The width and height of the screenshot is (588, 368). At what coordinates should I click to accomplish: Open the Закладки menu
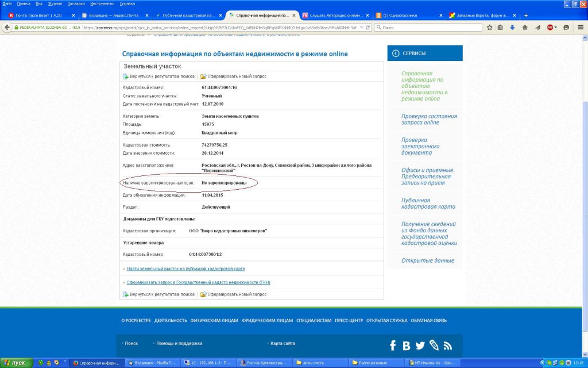point(76,4)
